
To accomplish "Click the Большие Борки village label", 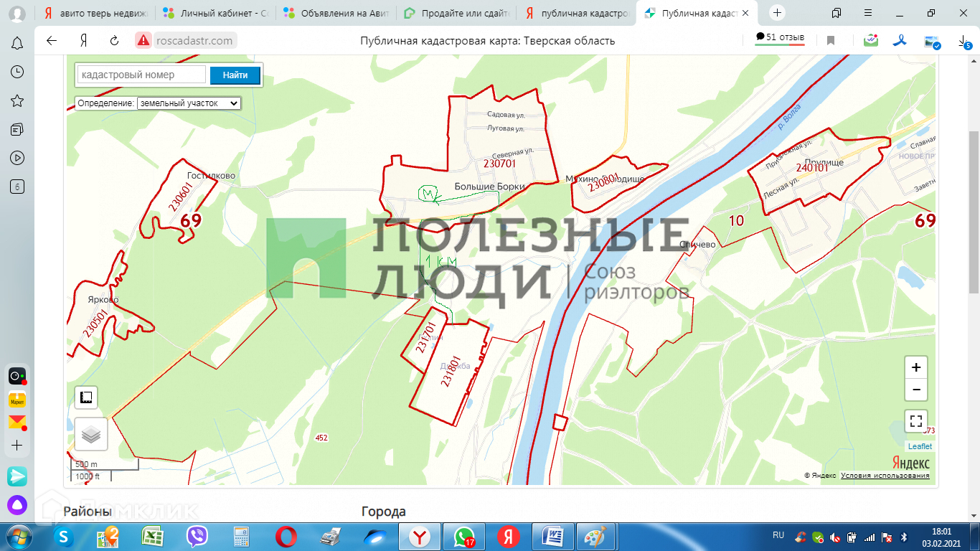I will (490, 187).
